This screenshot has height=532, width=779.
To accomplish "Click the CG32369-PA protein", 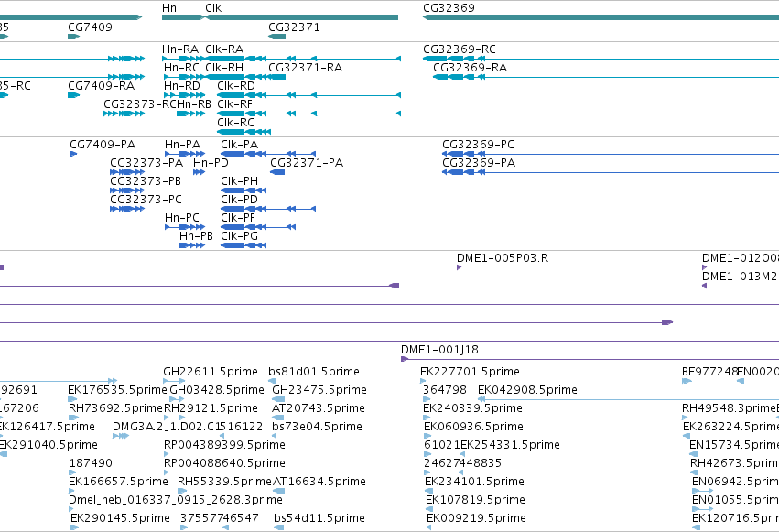I will click(x=479, y=163).
